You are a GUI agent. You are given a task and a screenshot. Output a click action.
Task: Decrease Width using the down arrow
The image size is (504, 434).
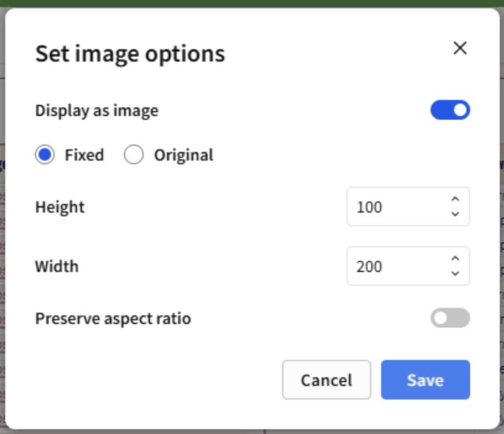455,273
